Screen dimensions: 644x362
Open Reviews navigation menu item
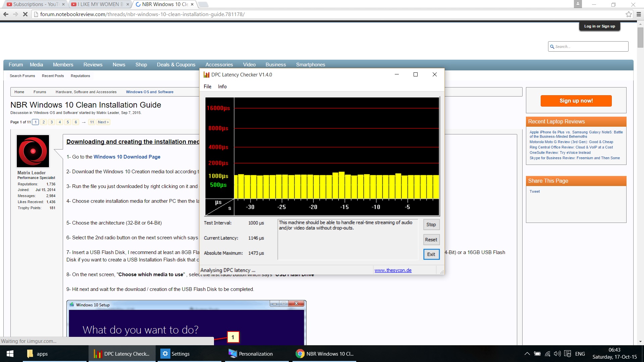point(93,65)
